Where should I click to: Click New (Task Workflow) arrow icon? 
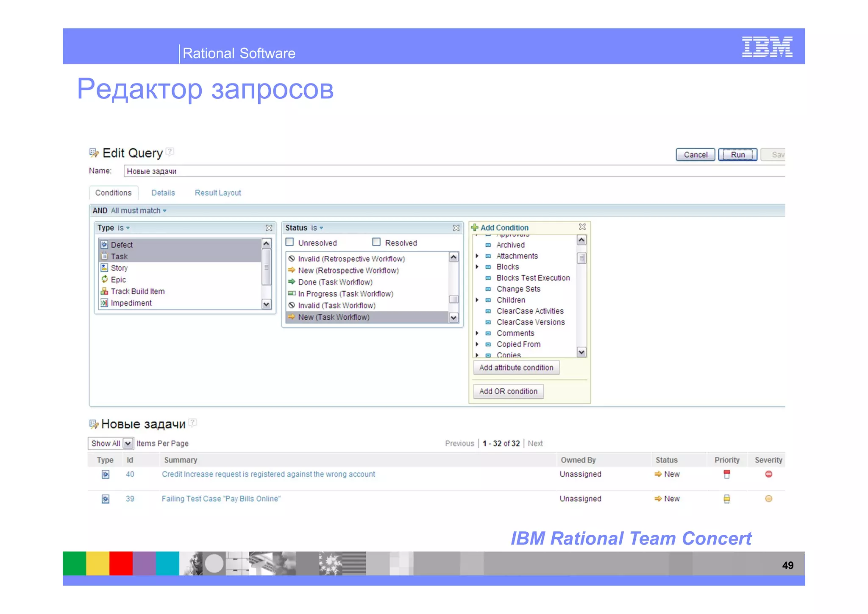292,317
